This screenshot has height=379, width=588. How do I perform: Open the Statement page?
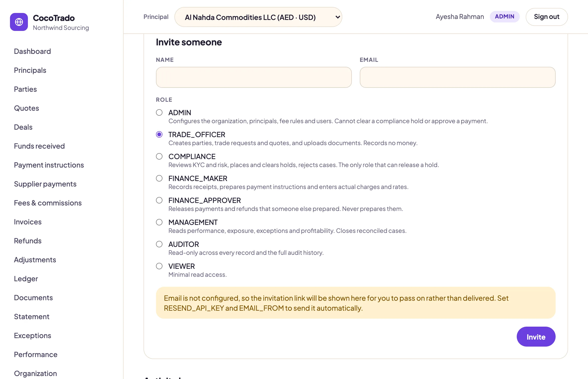[32, 316]
